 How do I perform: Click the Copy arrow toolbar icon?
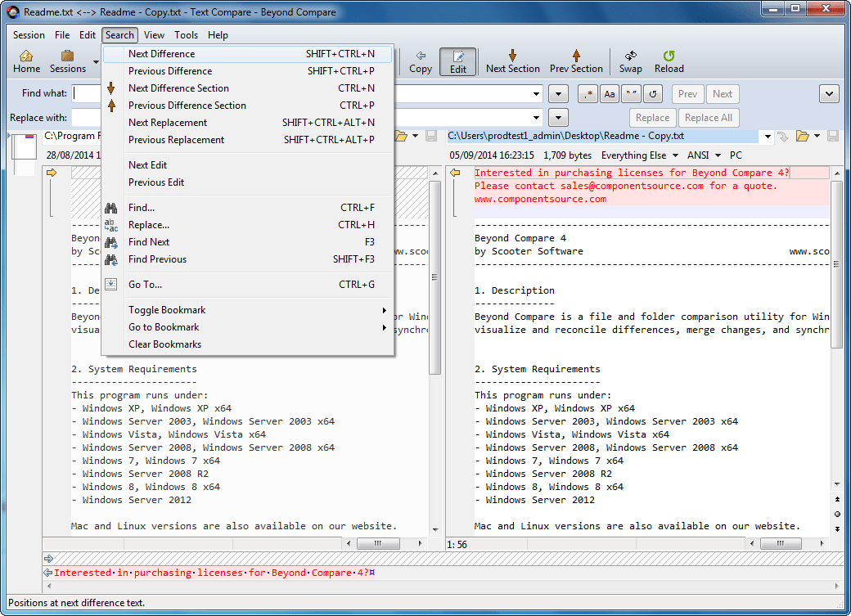[421, 56]
